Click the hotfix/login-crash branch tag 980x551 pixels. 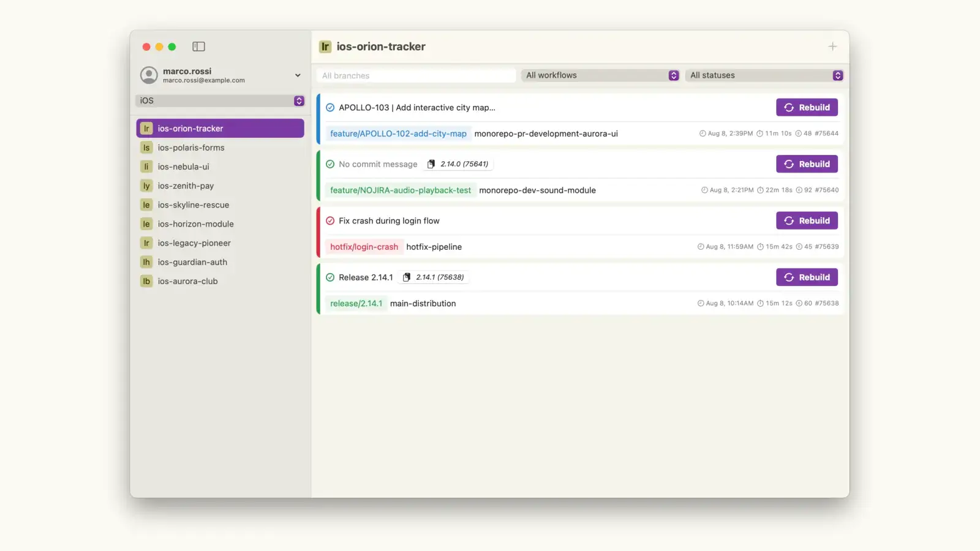(364, 247)
